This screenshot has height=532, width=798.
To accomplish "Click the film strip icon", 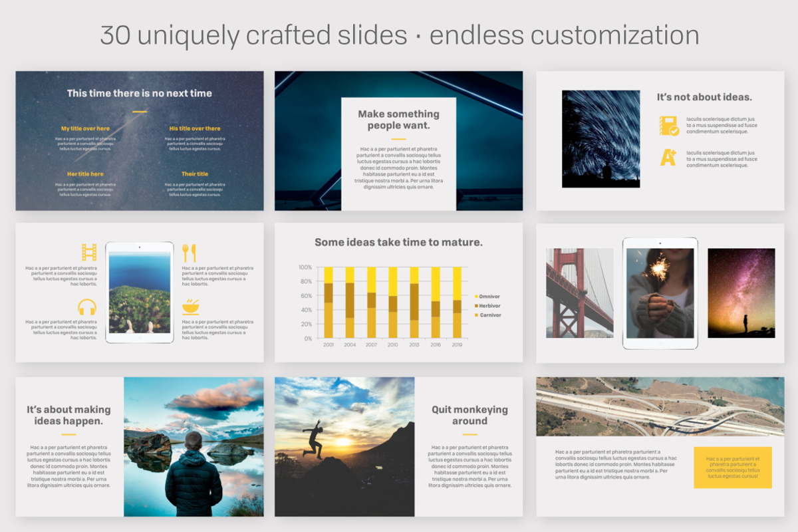I will [x=89, y=252].
